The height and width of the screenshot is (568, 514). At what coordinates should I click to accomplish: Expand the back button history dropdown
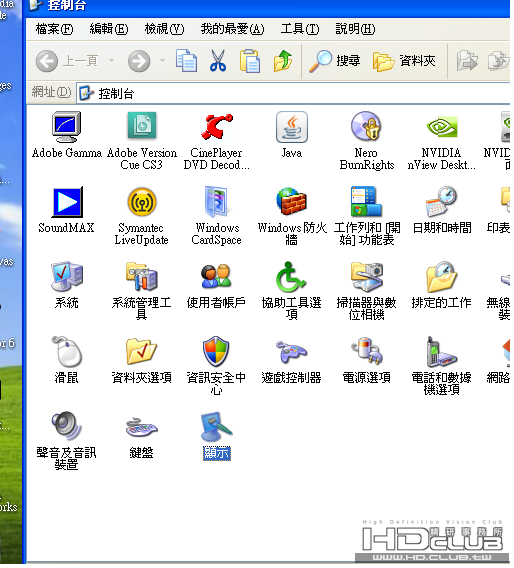click(x=112, y=60)
